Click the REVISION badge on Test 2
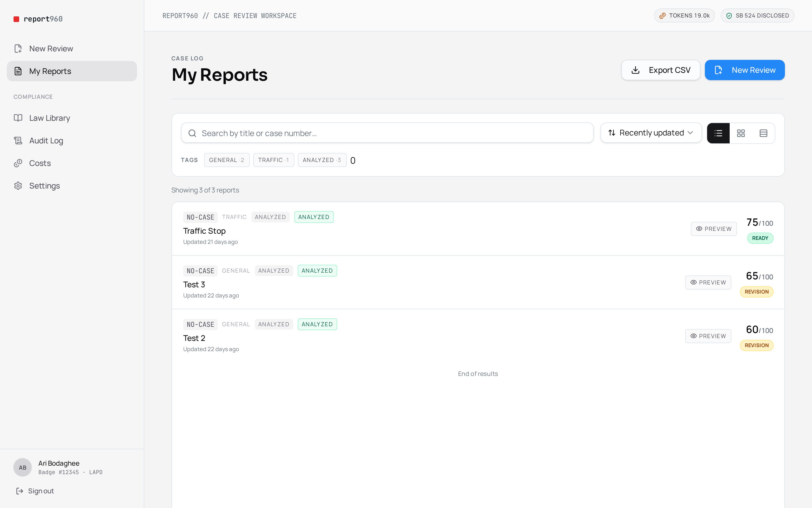This screenshot has height=508, width=812. [x=757, y=345]
